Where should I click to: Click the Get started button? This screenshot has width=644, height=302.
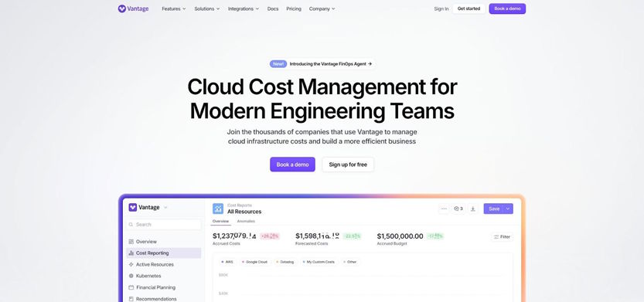coord(469,8)
